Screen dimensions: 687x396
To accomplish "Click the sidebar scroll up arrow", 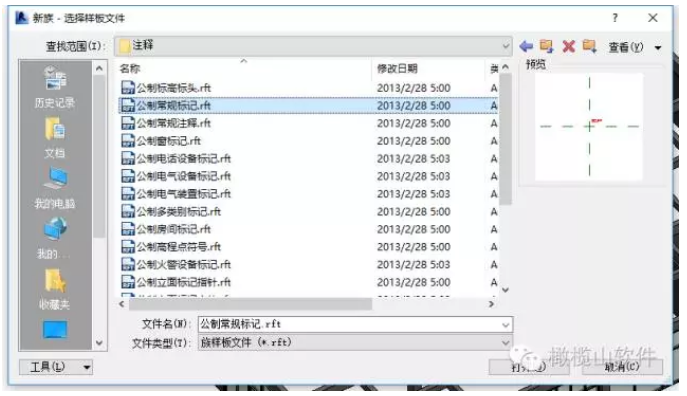I will (x=99, y=68).
